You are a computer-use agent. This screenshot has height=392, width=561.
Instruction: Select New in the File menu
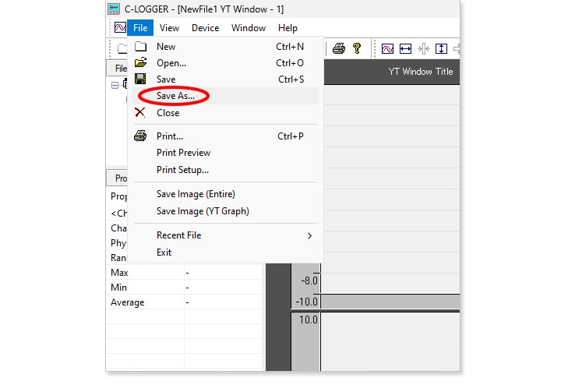point(166,47)
